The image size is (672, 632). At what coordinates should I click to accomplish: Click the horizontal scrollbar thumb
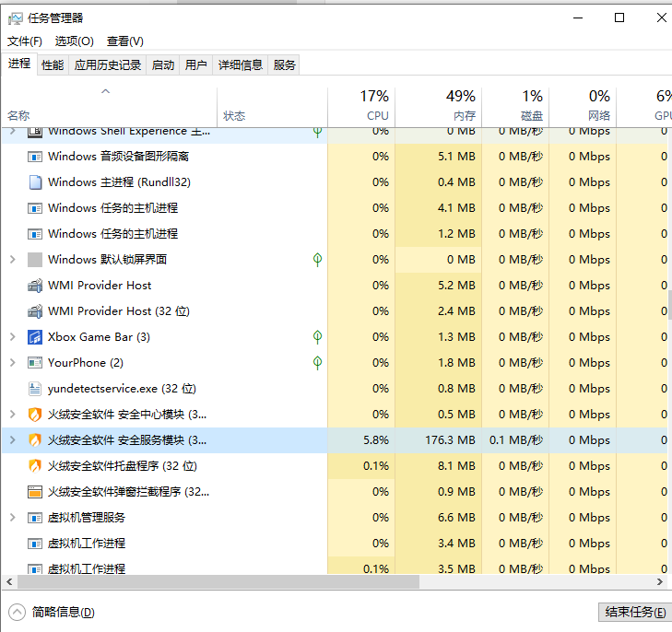218,582
